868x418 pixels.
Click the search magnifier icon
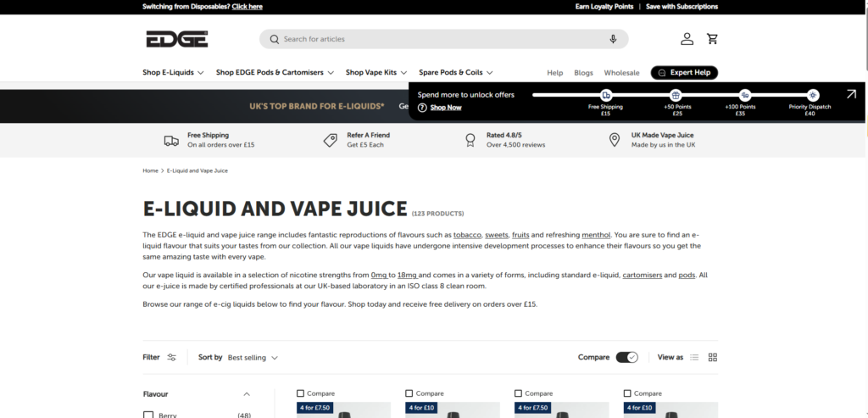coord(274,39)
